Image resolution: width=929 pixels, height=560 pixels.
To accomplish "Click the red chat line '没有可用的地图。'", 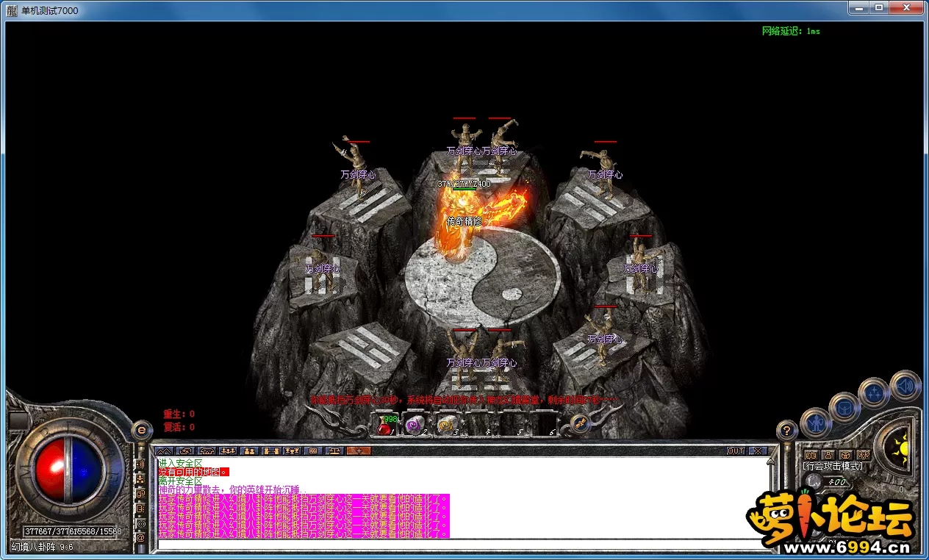I will click(194, 472).
